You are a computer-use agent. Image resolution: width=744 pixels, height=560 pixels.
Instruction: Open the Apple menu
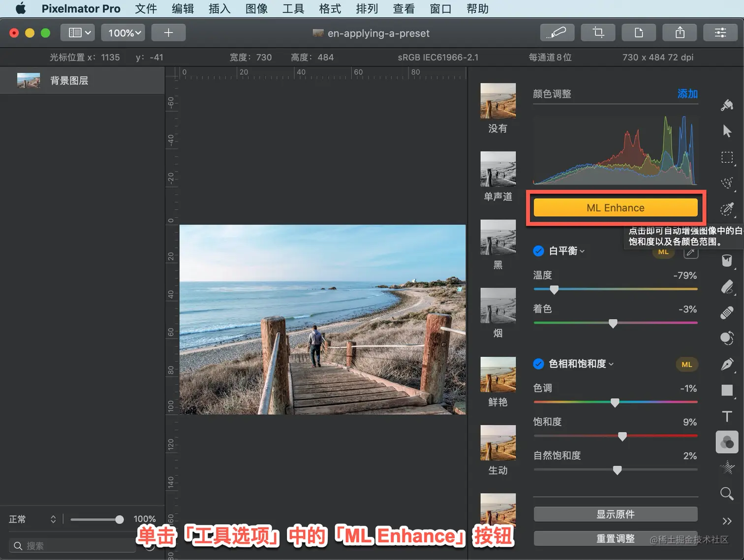coord(21,8)
